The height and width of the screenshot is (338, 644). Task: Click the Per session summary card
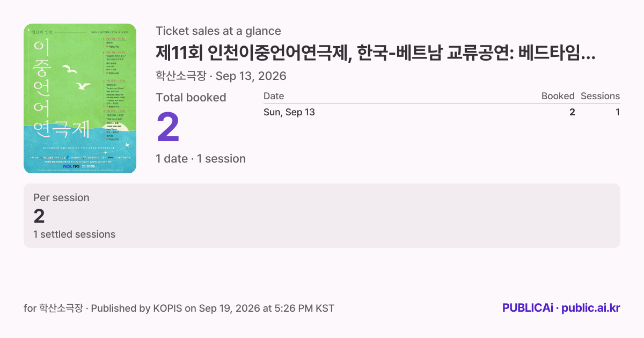[322, 216]
